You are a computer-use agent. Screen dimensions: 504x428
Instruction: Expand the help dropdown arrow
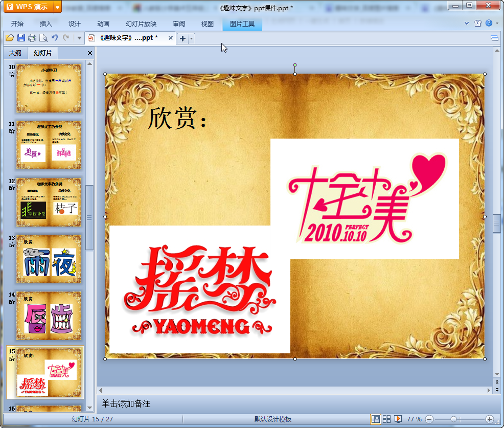click(x=497, y=23)
